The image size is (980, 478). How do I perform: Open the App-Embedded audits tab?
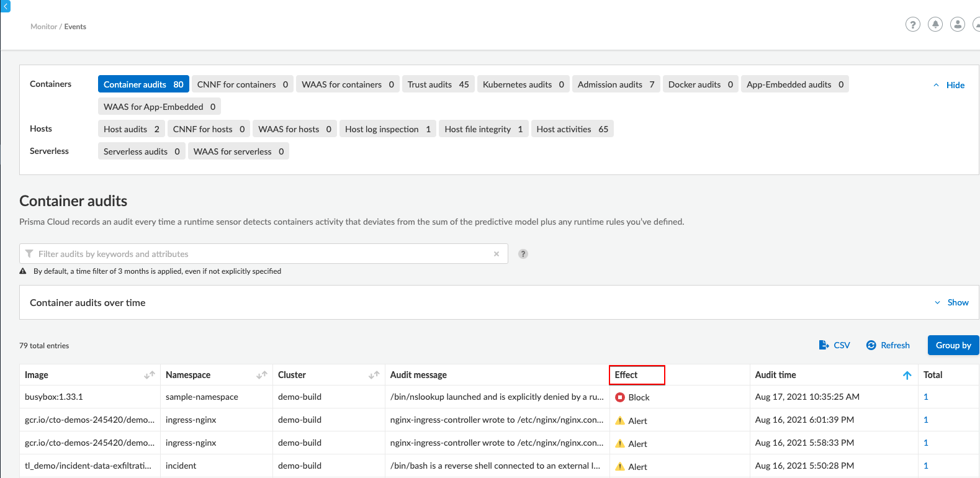click(795, 84)
